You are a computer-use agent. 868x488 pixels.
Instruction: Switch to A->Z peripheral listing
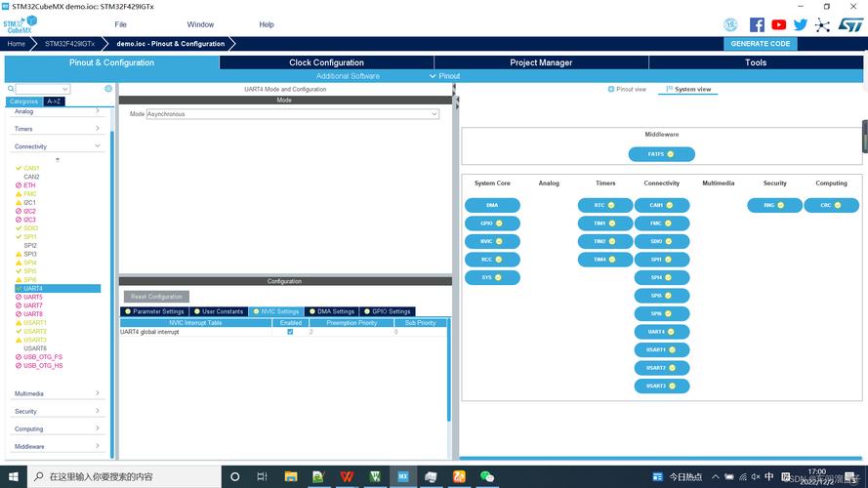tap(54, 102)
